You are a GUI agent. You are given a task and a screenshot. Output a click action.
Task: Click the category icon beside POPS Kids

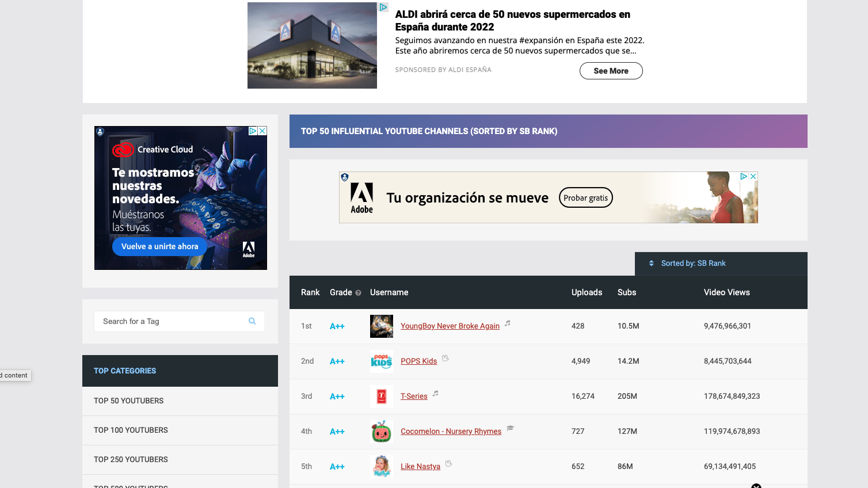pos(445,359)
